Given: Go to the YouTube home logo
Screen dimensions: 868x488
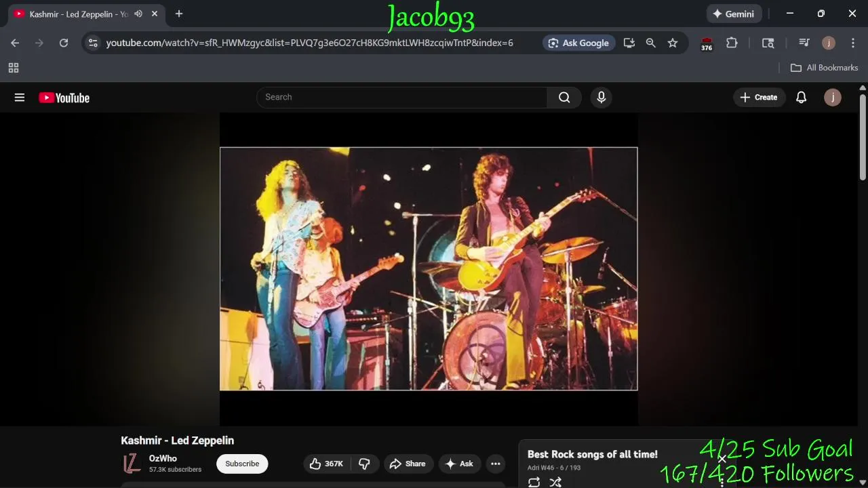Looking at the screenshot, I should tap(64, 98).
